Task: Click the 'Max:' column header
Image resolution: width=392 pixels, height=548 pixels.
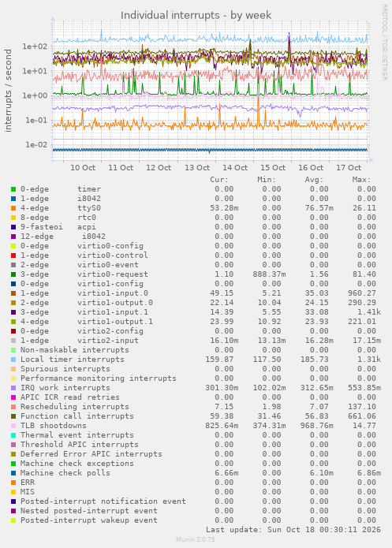Action: (361, 180)
